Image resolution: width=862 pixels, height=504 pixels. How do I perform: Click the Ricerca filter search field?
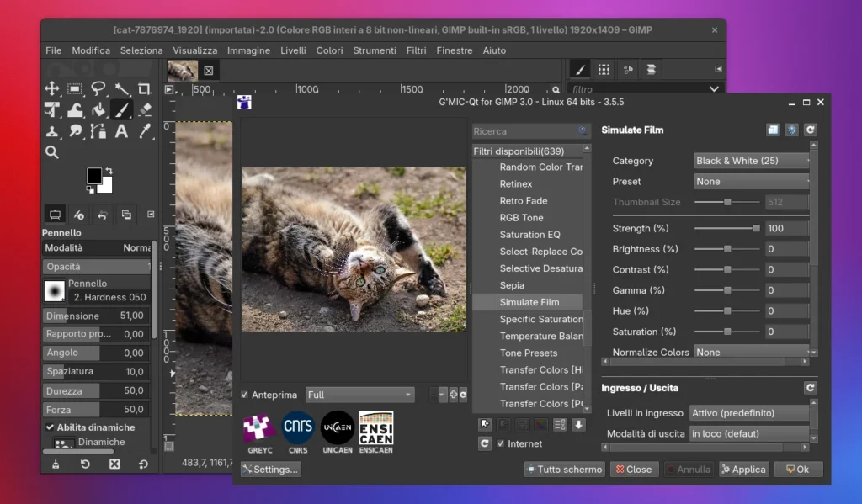point(526,130)
